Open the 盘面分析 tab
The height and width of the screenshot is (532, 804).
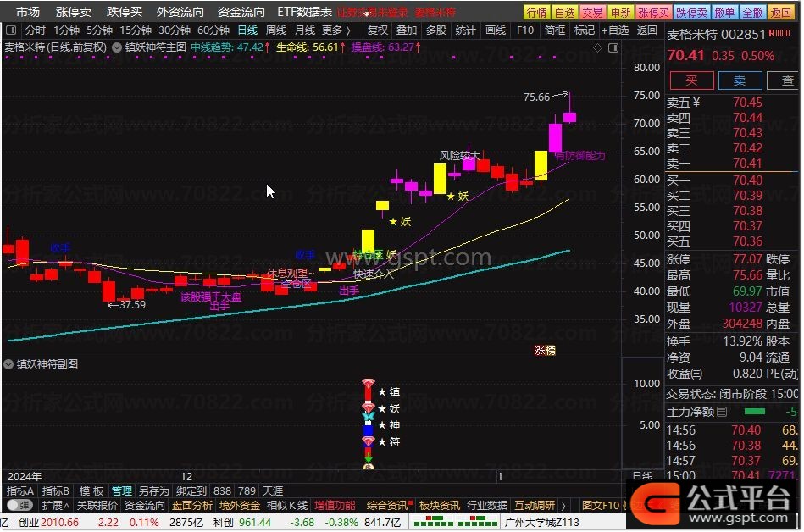tap(192, 506)
